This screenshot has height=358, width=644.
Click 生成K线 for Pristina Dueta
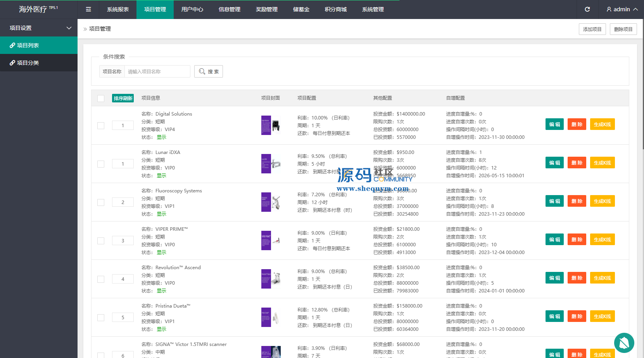tap(603, 316)
